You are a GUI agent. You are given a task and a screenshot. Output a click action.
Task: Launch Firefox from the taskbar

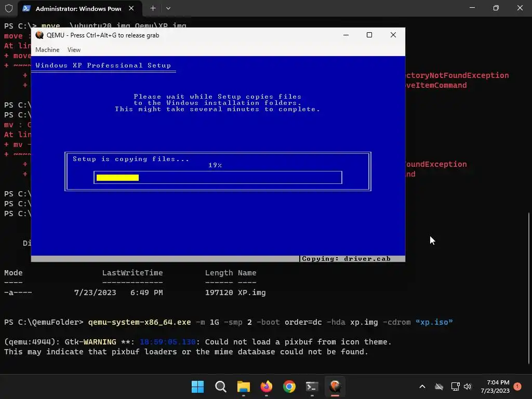(267, 387)
